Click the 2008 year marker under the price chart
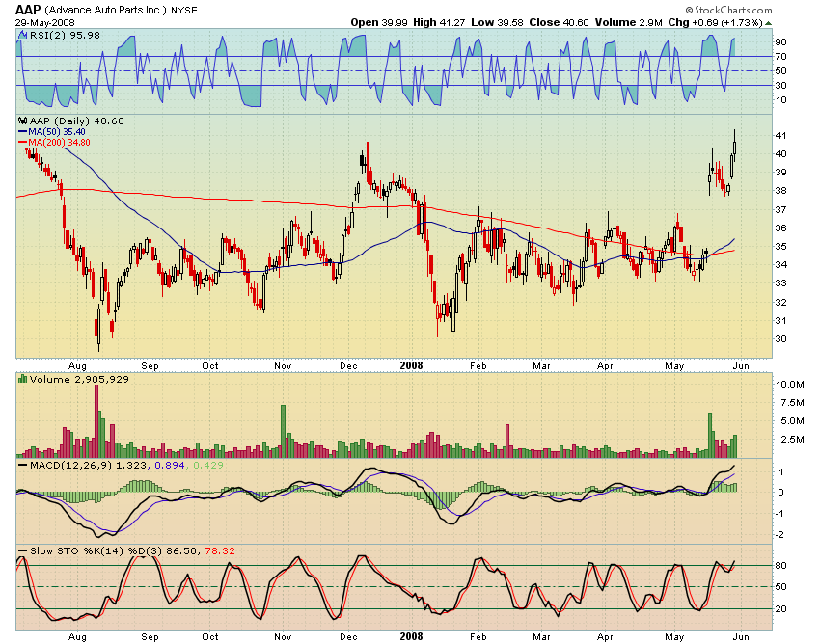 pyautogui.click(x=411, y=365)
